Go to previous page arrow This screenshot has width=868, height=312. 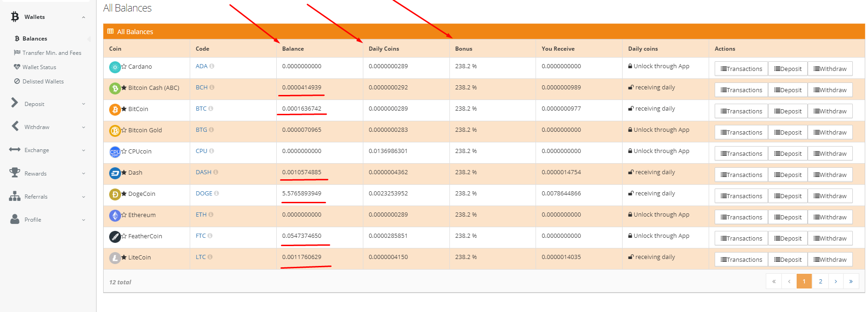click(x=789, y=281)
